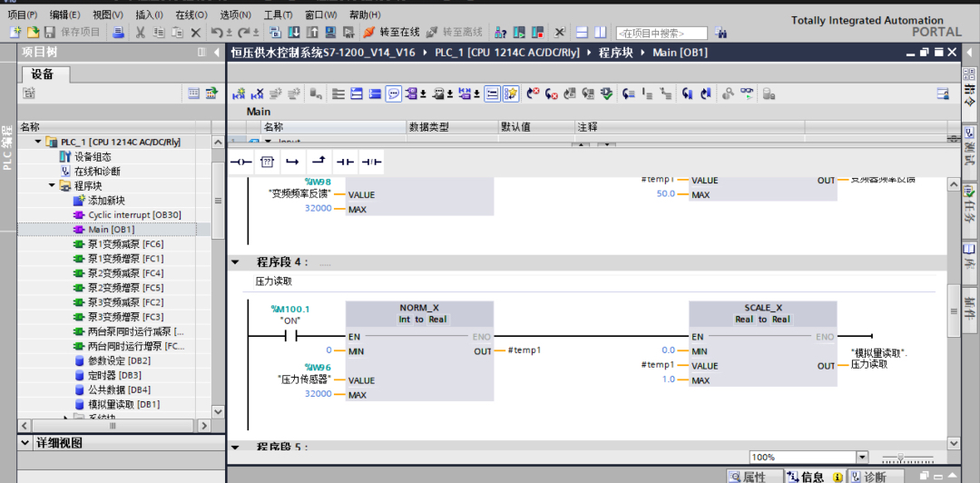Screen dimensions: 980x483
Task: Open the 属性 properties tab
Action: [755, 477]
